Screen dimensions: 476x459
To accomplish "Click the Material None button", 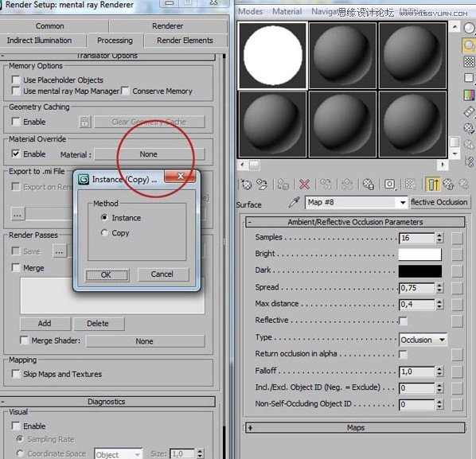I will [x=150, y=154].
